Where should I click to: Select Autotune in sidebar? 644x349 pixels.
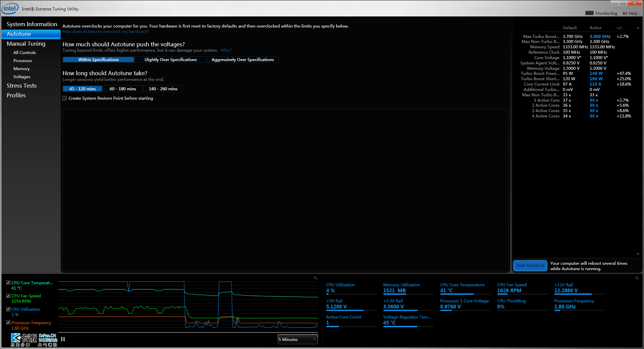[31, 34]
